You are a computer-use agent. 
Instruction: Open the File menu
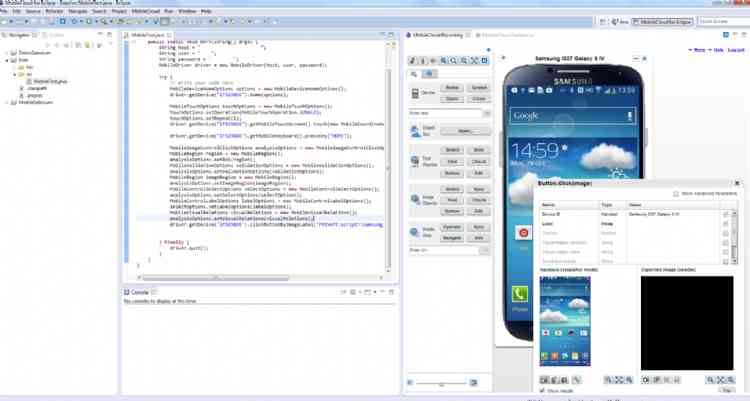click(x=4, y=11)
